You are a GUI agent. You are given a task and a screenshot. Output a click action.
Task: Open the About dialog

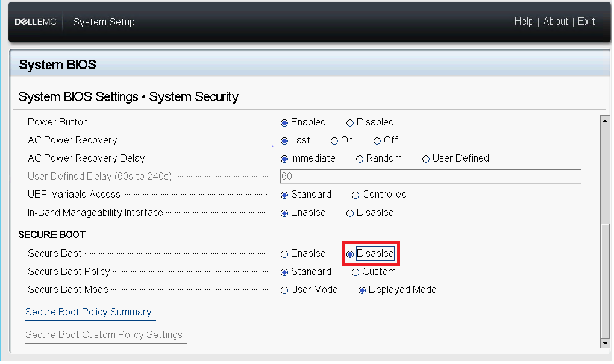[555, 21]
